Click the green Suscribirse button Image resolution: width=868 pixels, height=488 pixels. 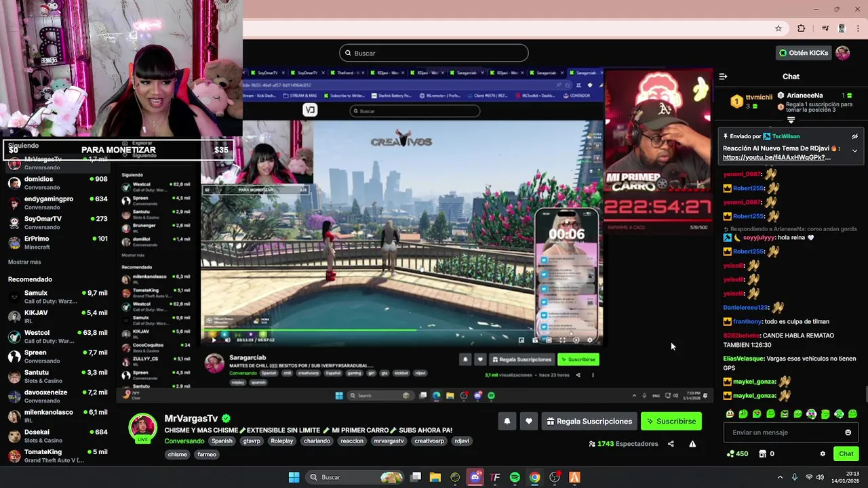click(x=671, y=421)
